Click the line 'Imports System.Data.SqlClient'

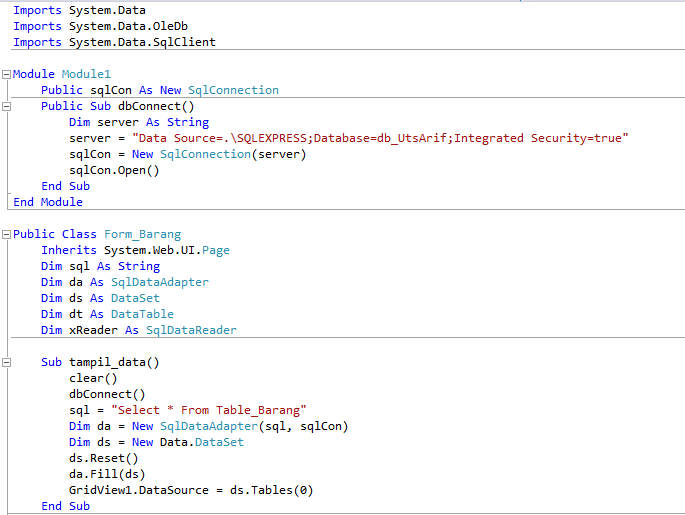point(114,42)
